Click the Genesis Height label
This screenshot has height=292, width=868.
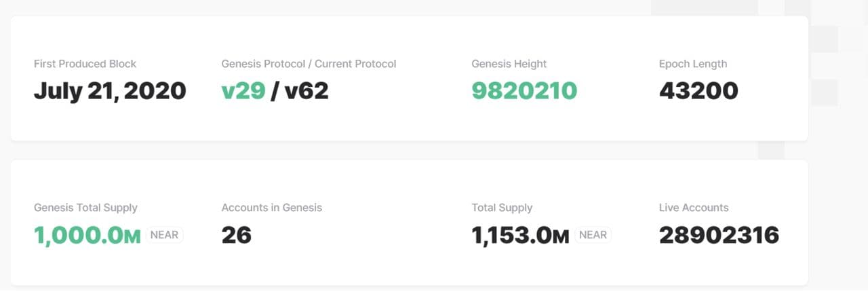(x=509, y=64)
